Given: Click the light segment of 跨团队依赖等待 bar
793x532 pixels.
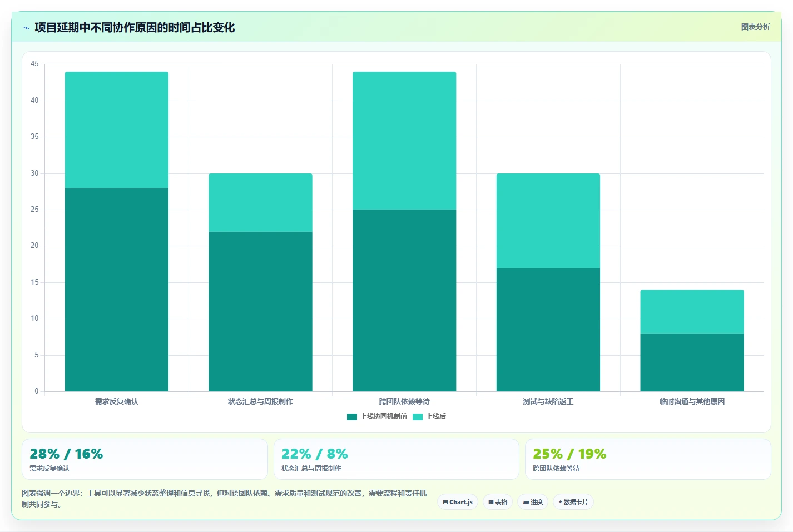Looking at the screenshot, I should (x=404, y=141).
